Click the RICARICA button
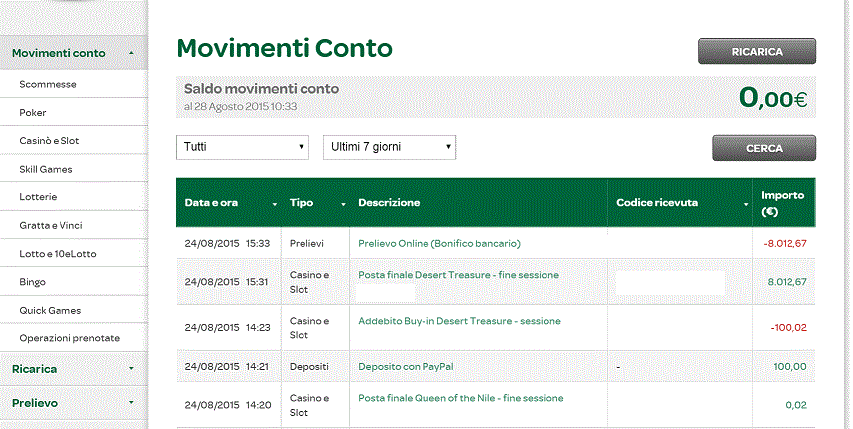This screenshot has width=853, height=429. pyautogui.click(x=757, y=52)
